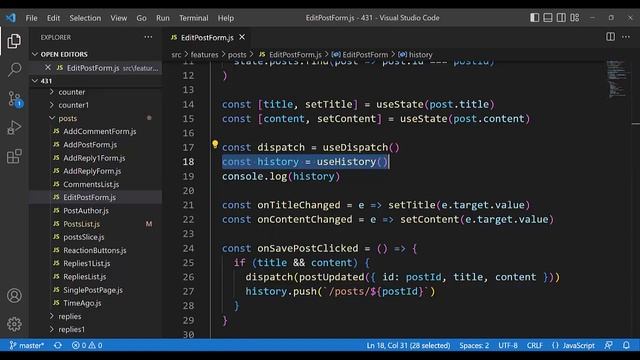Open the Search view in activity bar

click(14, 69)
